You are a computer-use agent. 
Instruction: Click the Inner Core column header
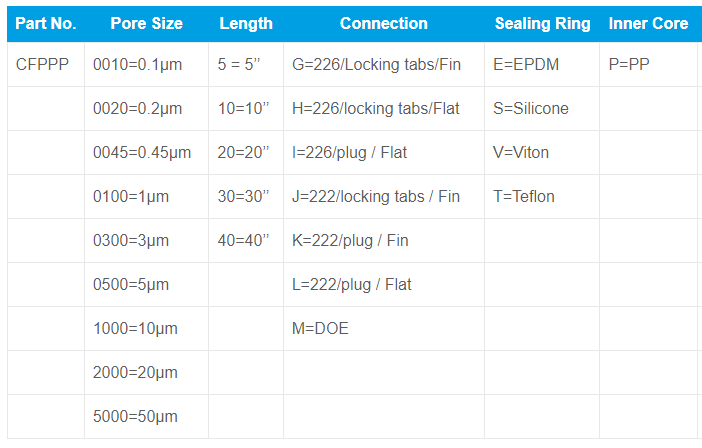[648, 23]
